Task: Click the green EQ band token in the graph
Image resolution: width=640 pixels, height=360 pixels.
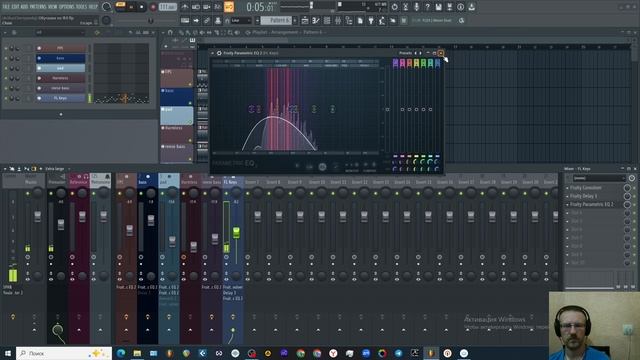Action: [x=314, y=109]
